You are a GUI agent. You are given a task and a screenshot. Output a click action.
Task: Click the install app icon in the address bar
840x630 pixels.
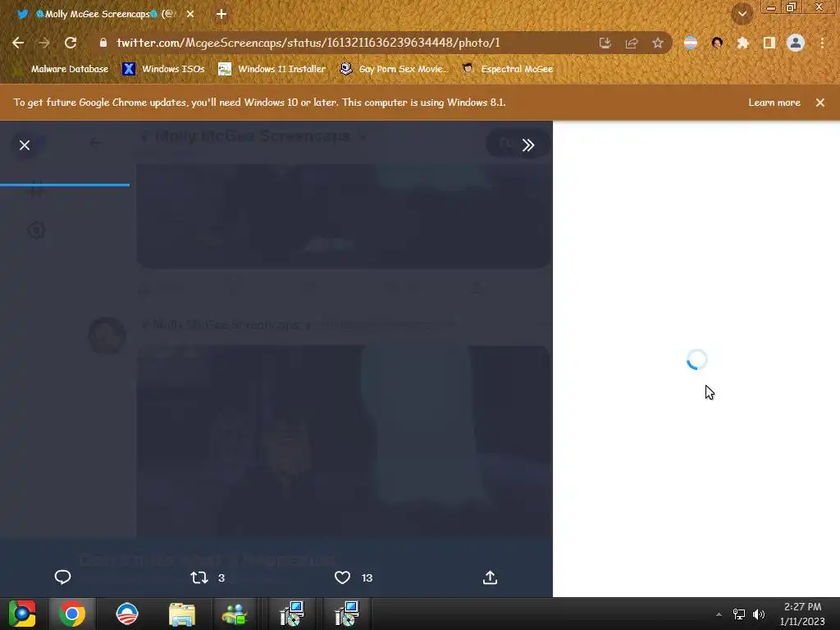[605, 43]
